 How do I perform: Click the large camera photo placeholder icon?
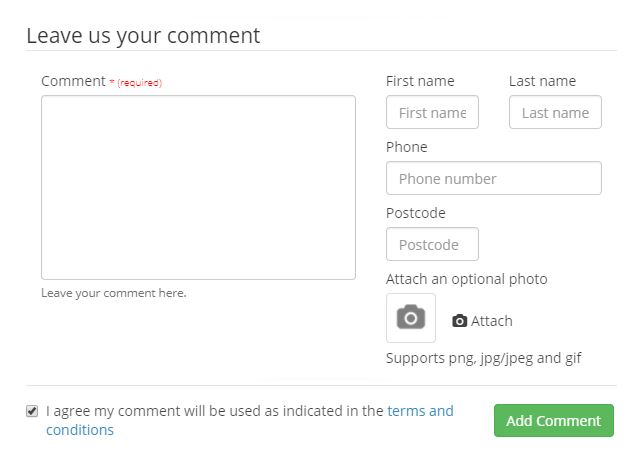click(411, 318)
